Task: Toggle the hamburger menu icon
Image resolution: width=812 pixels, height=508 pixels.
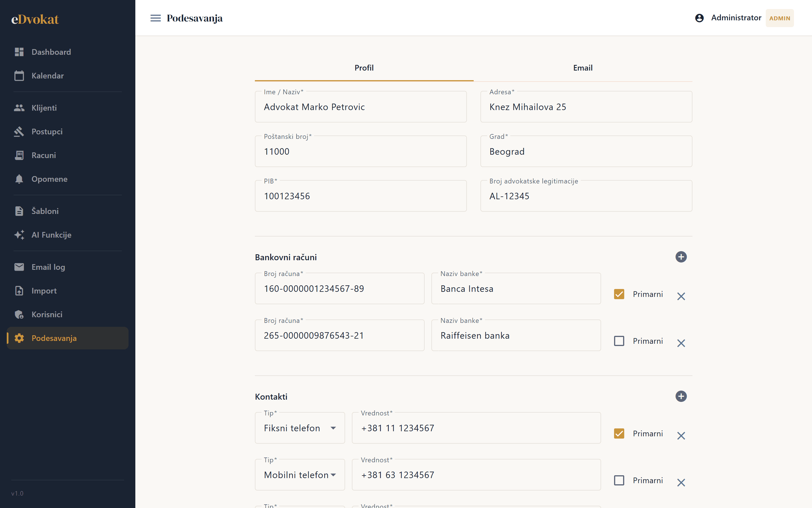Action: 155,18
